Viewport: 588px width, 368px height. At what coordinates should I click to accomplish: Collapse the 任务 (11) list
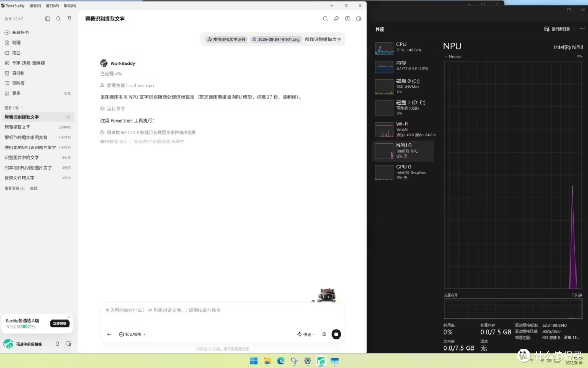point(14,108)
